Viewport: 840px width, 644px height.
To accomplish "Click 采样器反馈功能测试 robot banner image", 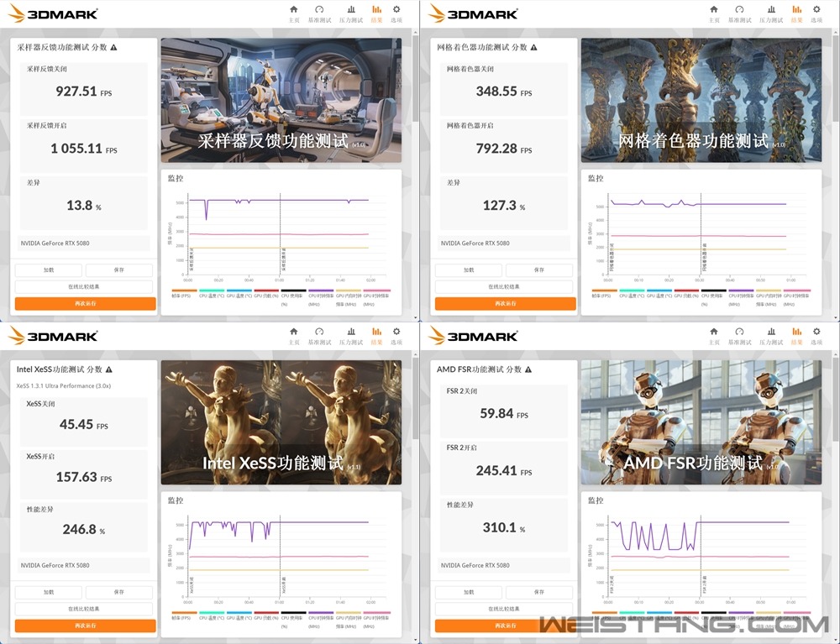I will point(281,100).
